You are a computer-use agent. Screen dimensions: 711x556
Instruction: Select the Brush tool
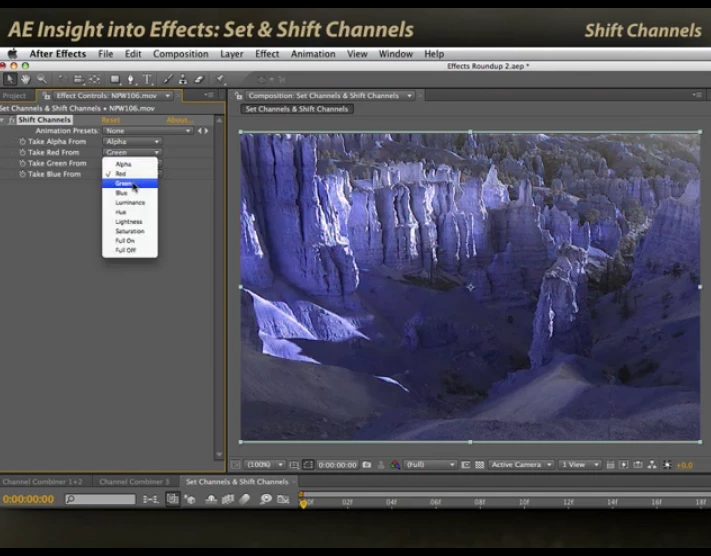click(x=167, y=79)
